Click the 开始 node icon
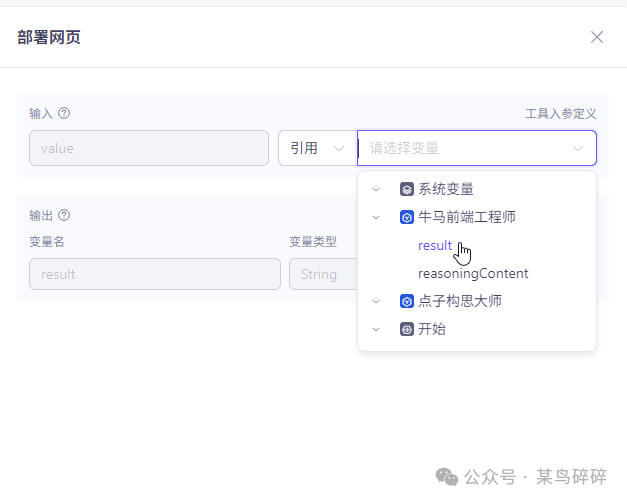This screenshot has height=502, width=627. (407, 329)
